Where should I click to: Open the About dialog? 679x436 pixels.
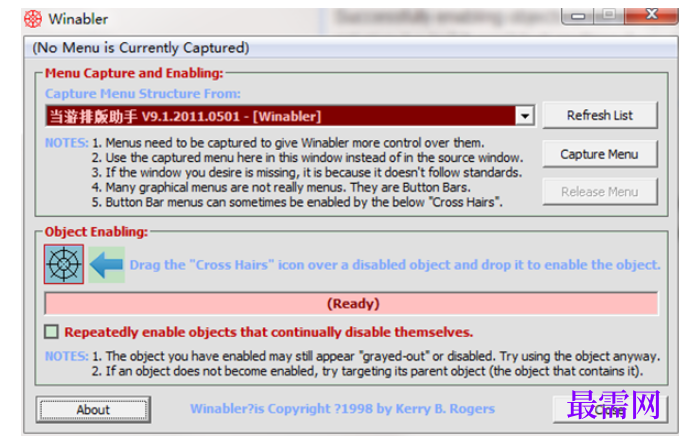pos(93,410)
